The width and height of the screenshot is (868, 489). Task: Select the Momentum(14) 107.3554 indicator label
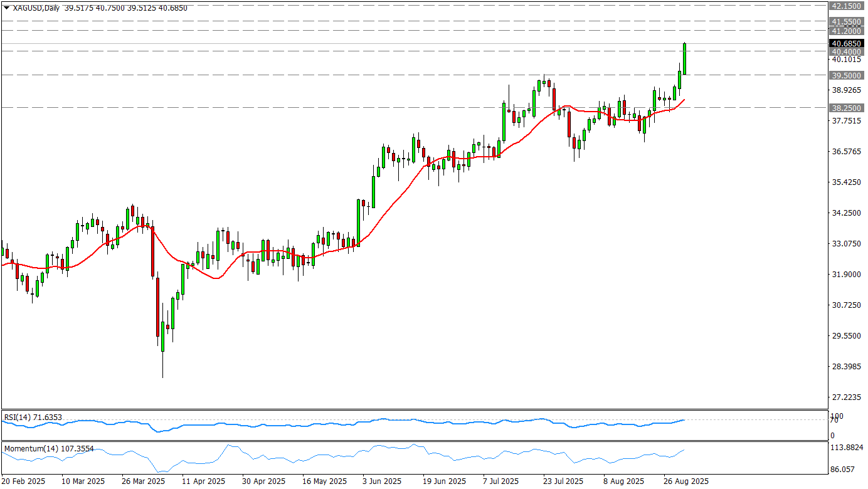49,449
